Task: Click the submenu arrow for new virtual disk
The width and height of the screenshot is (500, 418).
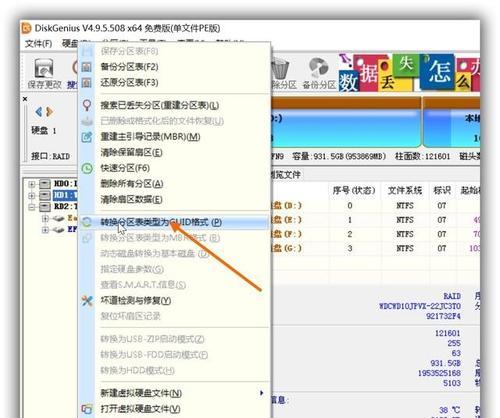Action: click(262, 393)
